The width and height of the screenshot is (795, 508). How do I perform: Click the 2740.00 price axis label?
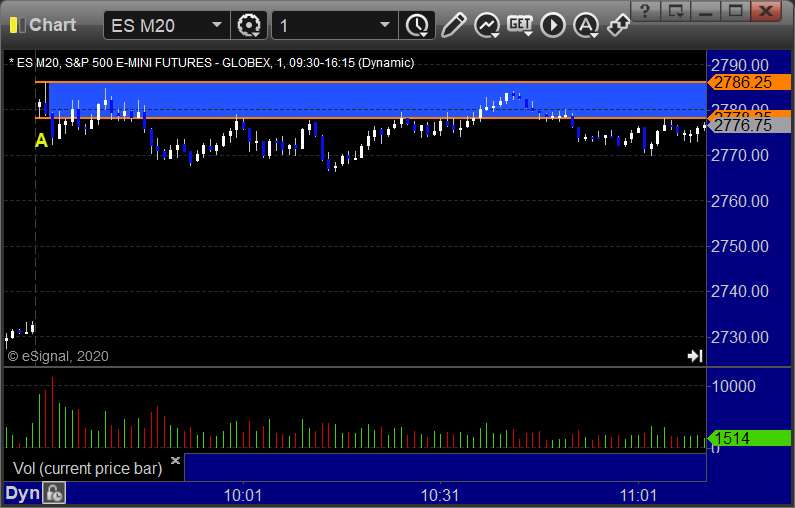(x=740, y=292)
